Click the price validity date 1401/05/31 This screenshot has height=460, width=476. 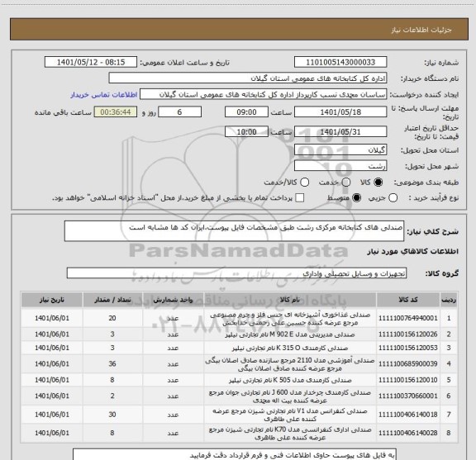tap(340, 131)
